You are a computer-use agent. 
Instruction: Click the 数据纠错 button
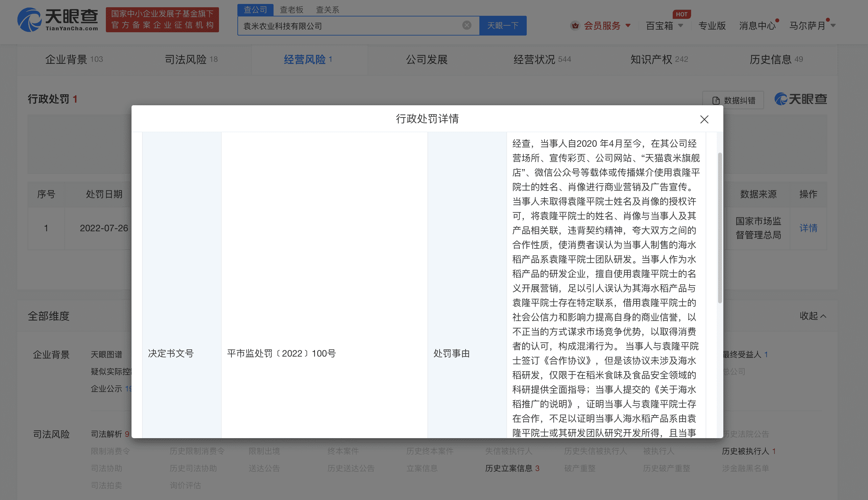tap(733, 100)
